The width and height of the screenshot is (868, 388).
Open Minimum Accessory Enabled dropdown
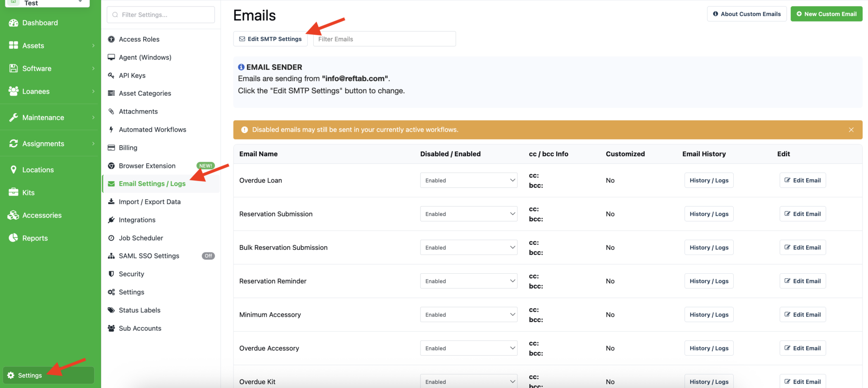pyautogui.click(x=469, y=315)
